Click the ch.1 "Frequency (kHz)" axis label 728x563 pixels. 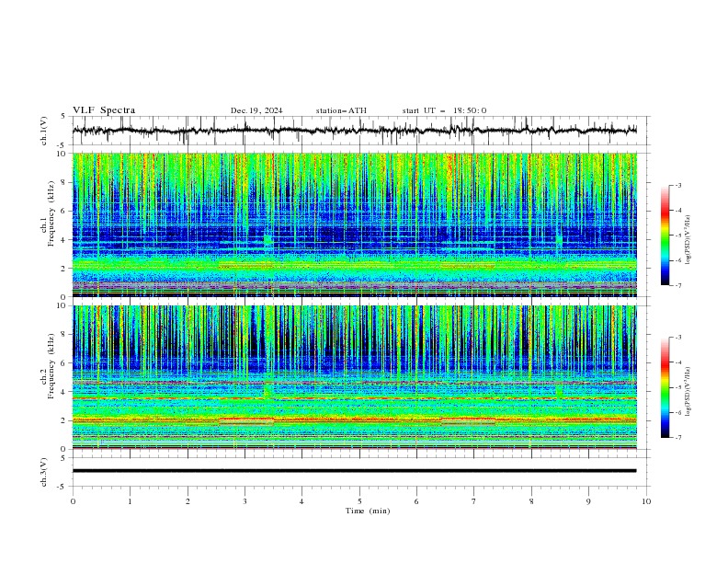51,213
